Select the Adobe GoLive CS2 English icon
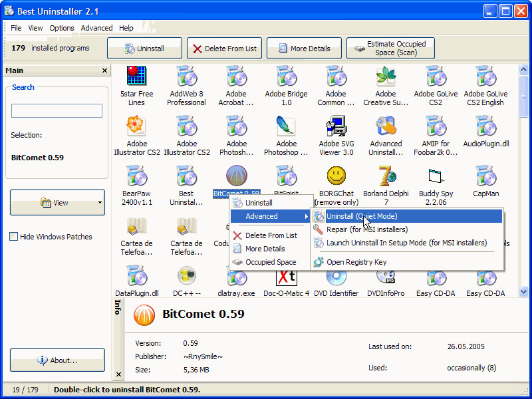This screenshot has width=532, height=399. point(485,76)
